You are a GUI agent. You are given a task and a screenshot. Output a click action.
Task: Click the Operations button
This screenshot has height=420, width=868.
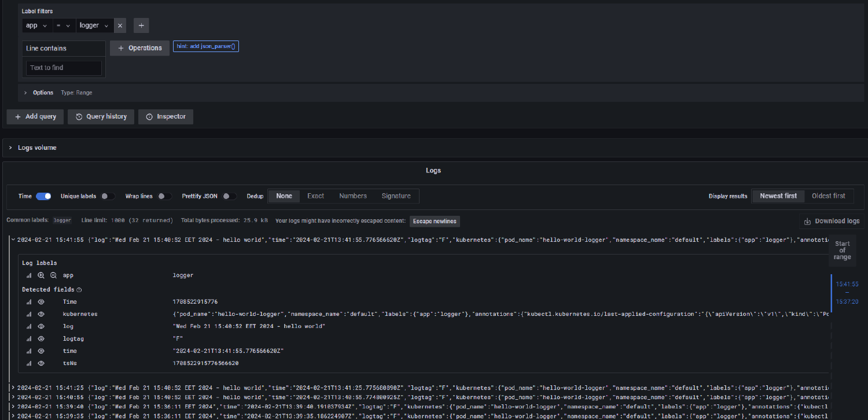(x=139, y=48)
